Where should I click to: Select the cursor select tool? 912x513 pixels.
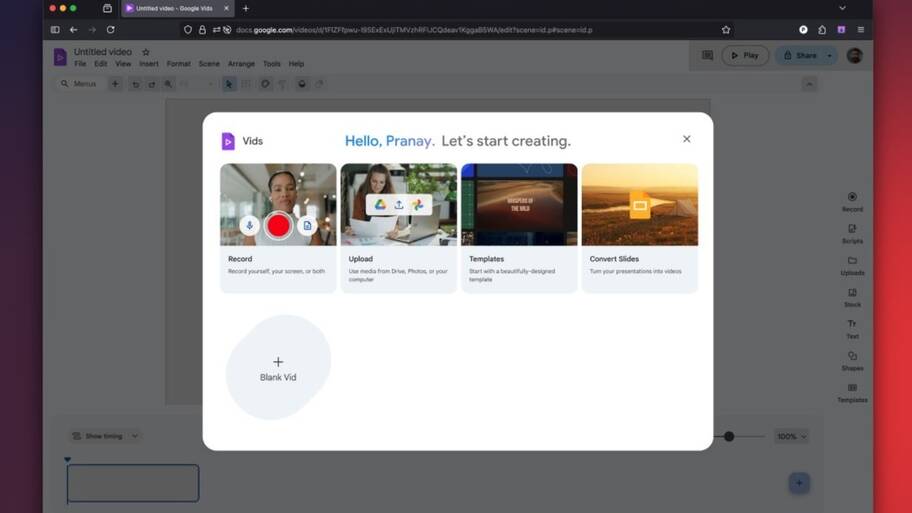tap(229, 84)
